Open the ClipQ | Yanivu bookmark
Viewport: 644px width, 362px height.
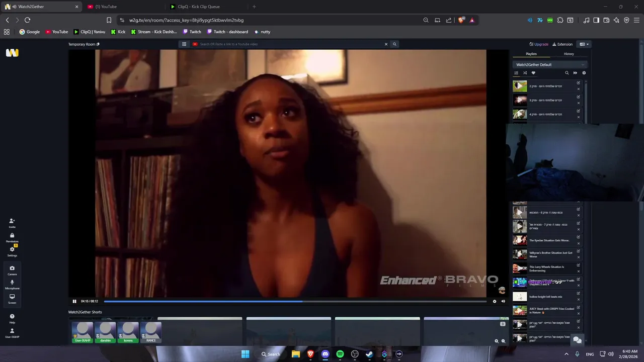(90, 32)
